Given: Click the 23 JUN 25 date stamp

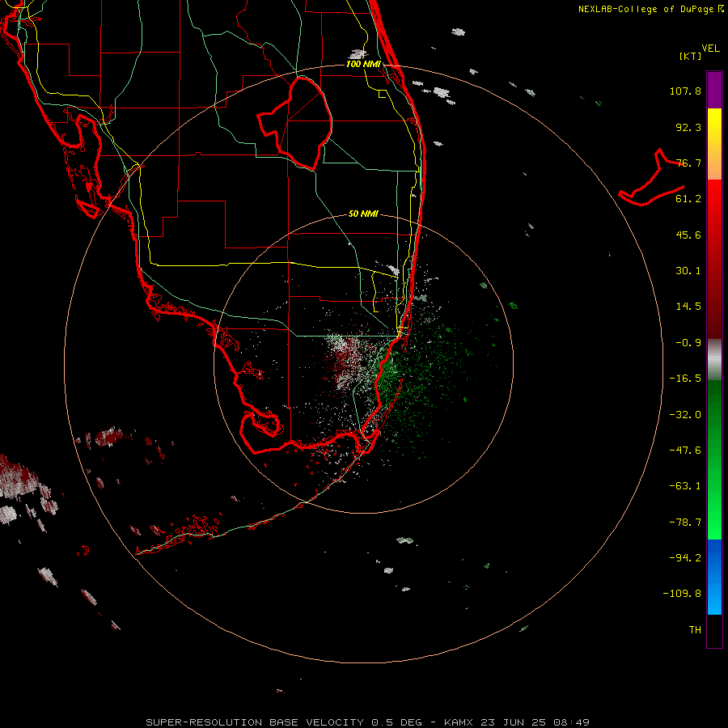Looking at the screenshot, I should 514,722.
